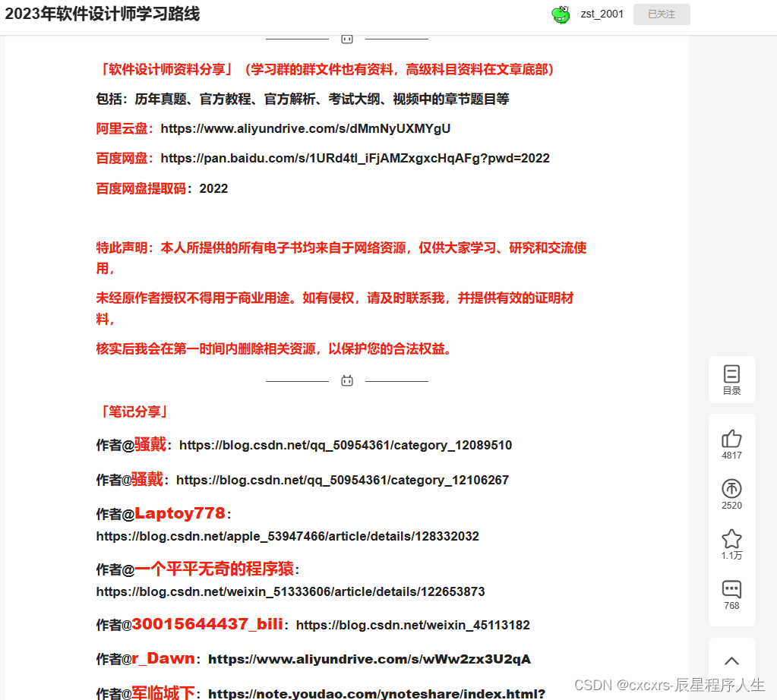This screenshot has width=777, height=700.
Task: Click the 特此声明 disclaimer paragraph
Action: coord(341,257)
